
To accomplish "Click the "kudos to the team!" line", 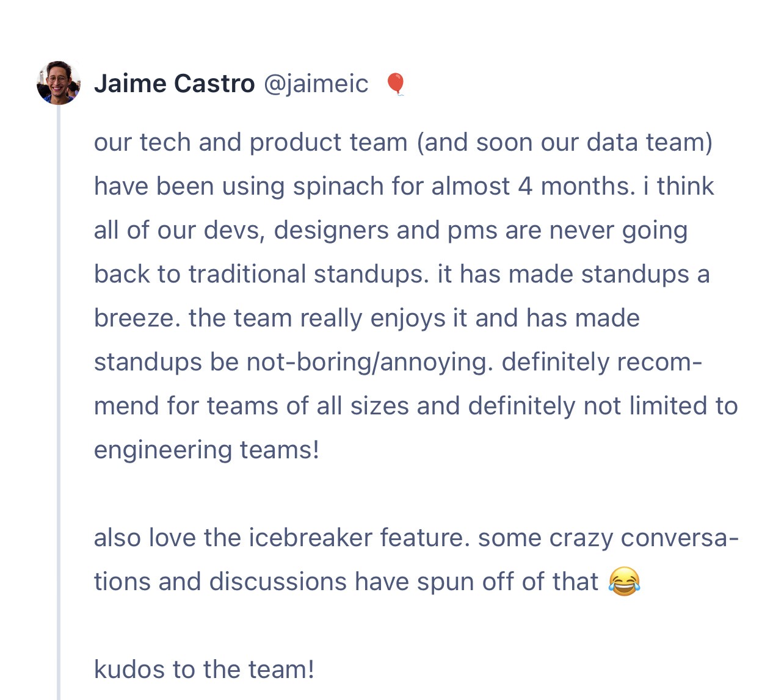I will coord(204,669).
